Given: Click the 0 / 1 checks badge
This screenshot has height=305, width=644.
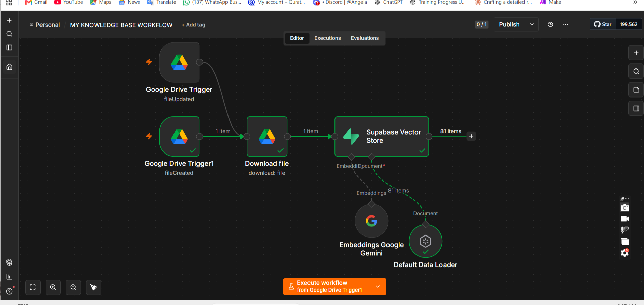Looking at the screenshot, I should click(x=482, y=24).
